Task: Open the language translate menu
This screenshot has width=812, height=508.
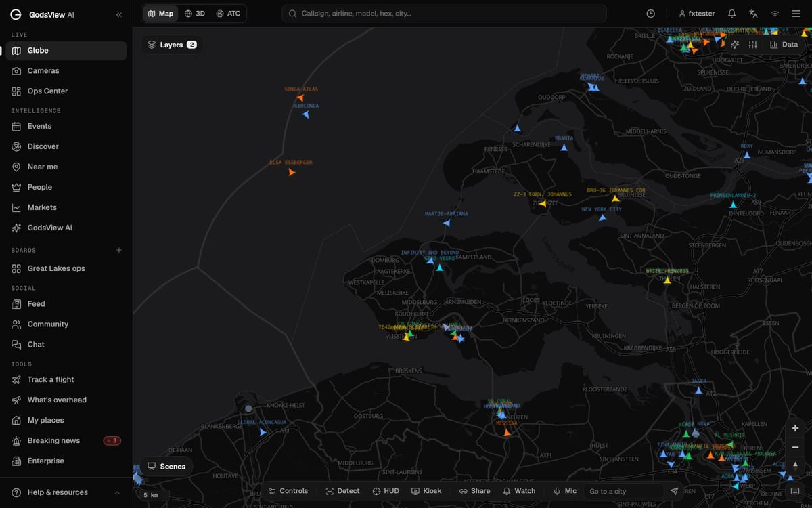Action: pos(753,14)
